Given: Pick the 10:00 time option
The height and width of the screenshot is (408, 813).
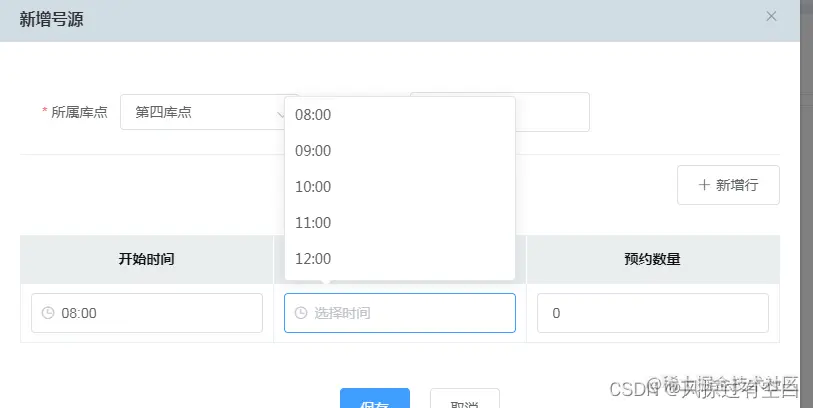Looking at the screenshot, I should click(313, 187).
